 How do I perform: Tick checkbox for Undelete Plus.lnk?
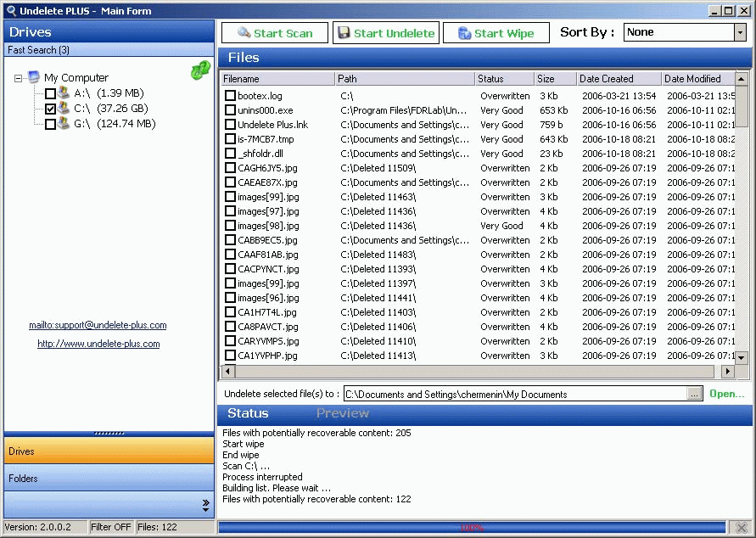[x=231, y=125]
